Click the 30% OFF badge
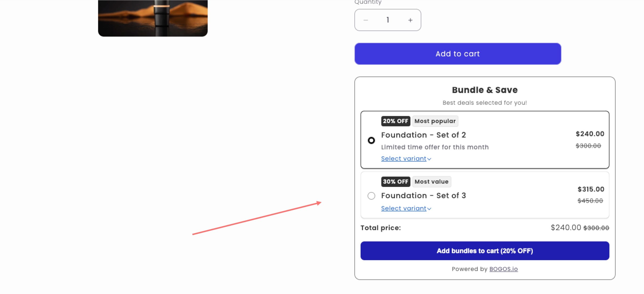Viewport: 644px width, 294px height. (x=395, y=182)
